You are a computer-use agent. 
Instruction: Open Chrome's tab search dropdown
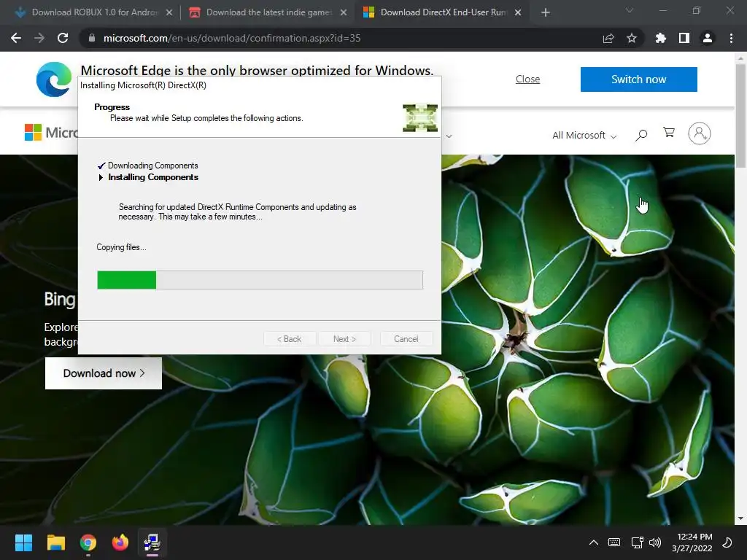click(630, 10)
